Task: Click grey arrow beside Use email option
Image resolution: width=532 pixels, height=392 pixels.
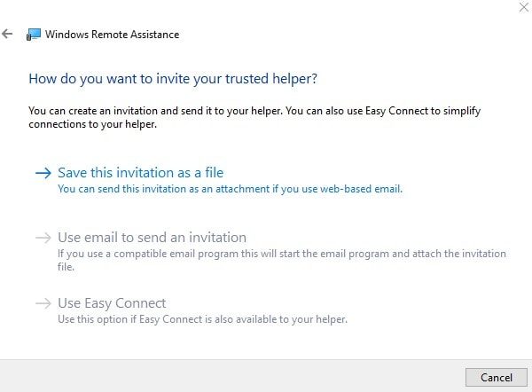Action: [43, 238]
